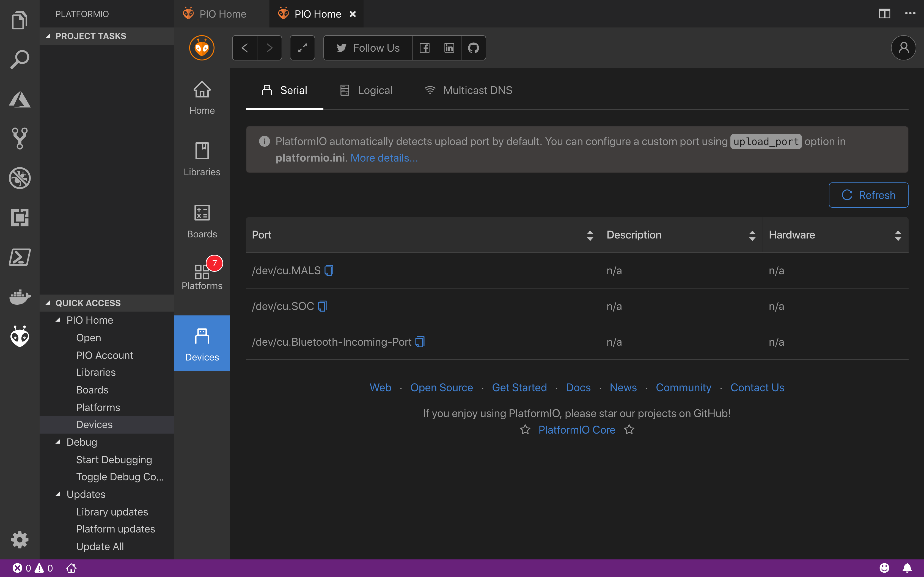This screenshot has height=577, width=924.
Task: Select Platform updates in Quick Access
Action: pos(115,529)
